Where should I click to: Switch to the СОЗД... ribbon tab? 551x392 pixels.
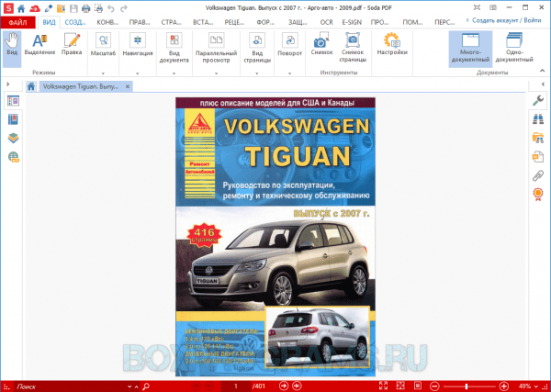(75, 22)
